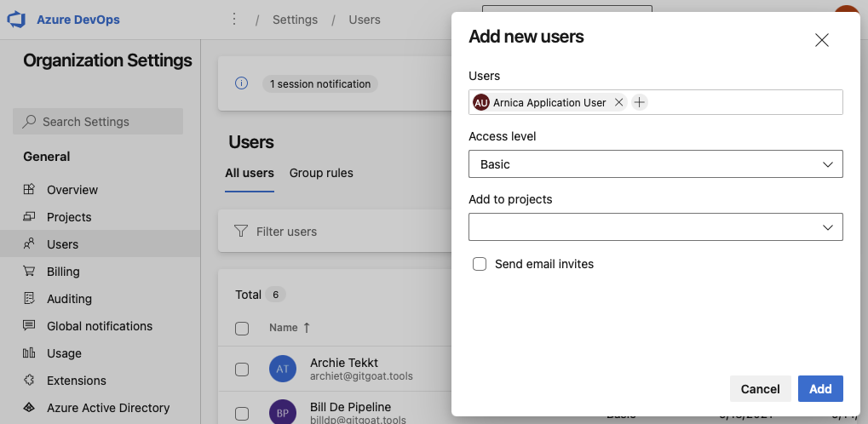Image resolution: width=868 pixels, height=424 pixels.
Task: Click the Billing cart icon in sidebar
Action: click(x=29, y=272)
